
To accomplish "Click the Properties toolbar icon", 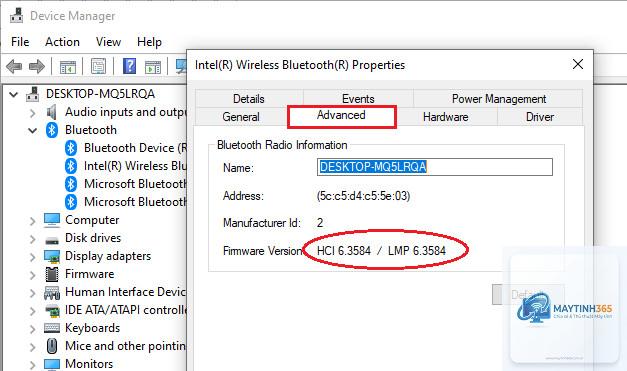I will pos(98,66).
